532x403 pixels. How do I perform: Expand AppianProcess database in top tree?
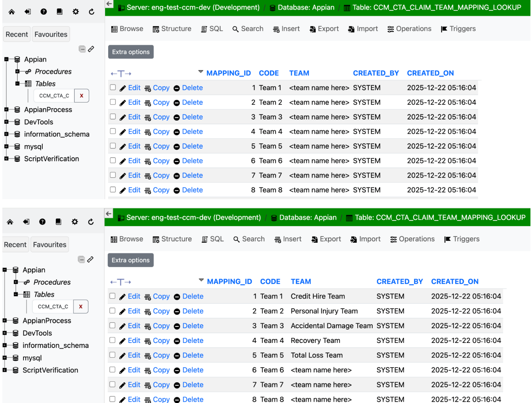tap(6, 109)
